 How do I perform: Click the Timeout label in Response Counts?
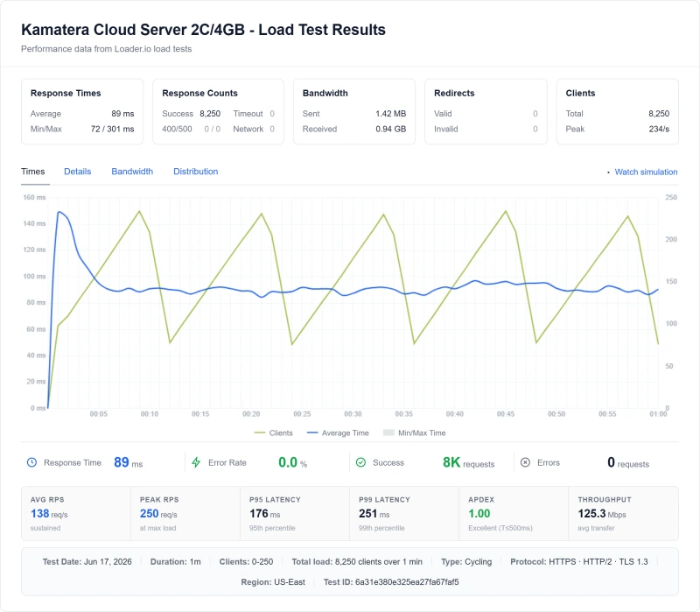tap(248, 114)
